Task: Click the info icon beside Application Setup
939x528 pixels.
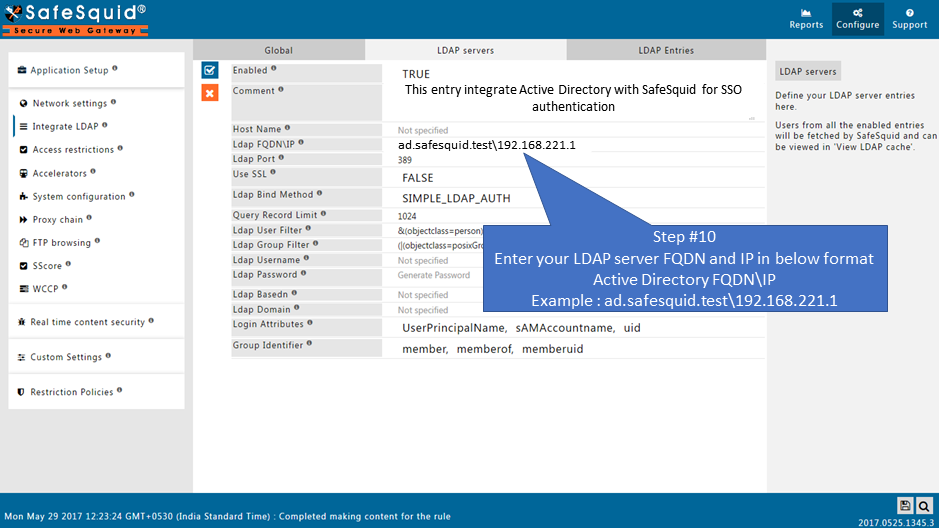Action: tap(114, 68)
